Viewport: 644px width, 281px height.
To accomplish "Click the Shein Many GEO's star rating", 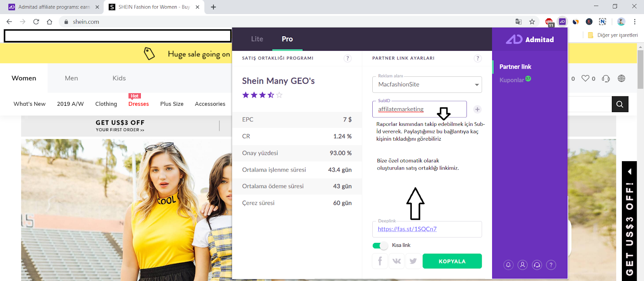I will [x=262, y=95].
